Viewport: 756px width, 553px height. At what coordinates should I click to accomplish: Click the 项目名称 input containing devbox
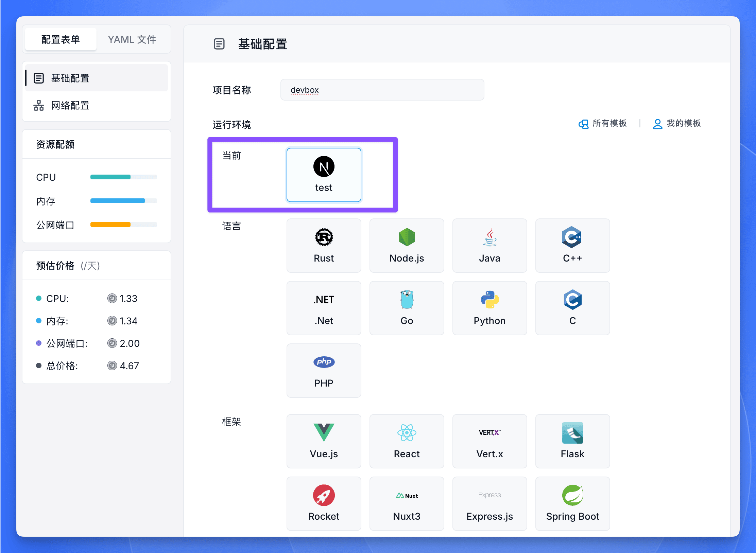[382, 90]
